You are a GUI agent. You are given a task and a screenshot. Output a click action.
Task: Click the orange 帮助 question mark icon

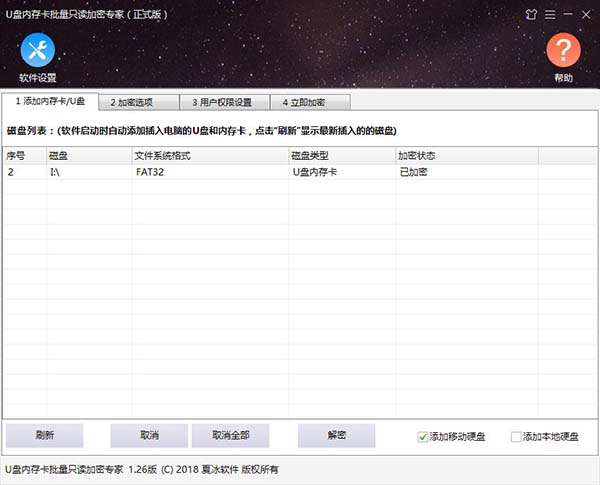pyautogui.click(x=563, y=50)
